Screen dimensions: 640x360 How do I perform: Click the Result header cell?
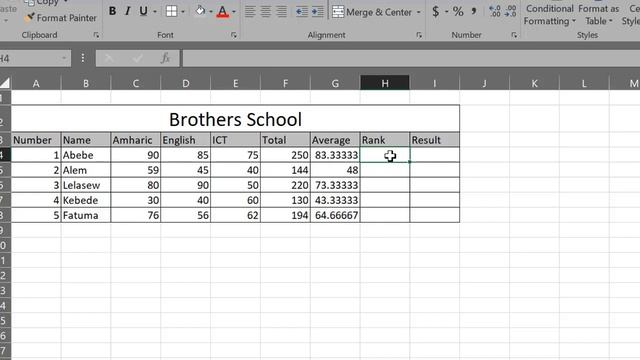(x=434, y=140)
